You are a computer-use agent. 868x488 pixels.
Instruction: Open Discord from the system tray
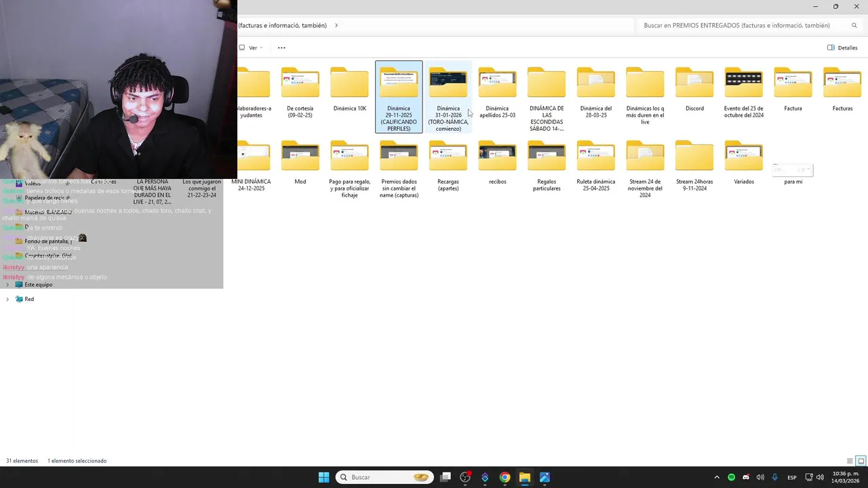(746, 477)
